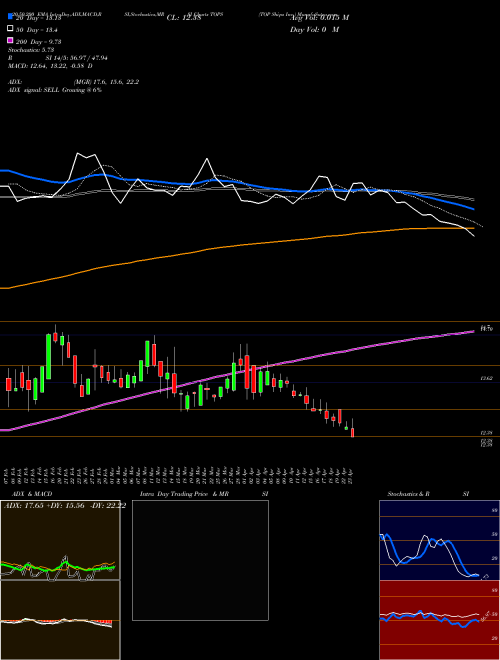Click the 'SI 14/3: 36.97 / 47.94' readout
500x660 pixels.
coord(77,58)
